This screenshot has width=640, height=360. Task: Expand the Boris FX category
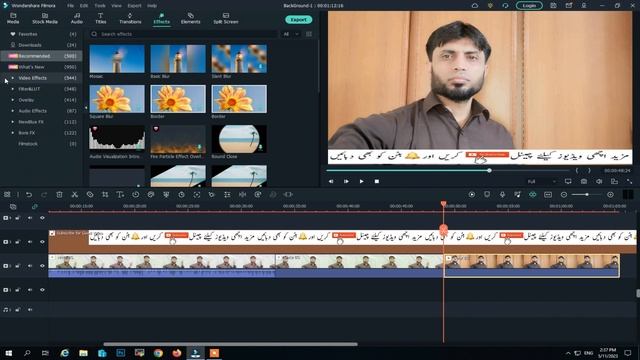[13, 133]
